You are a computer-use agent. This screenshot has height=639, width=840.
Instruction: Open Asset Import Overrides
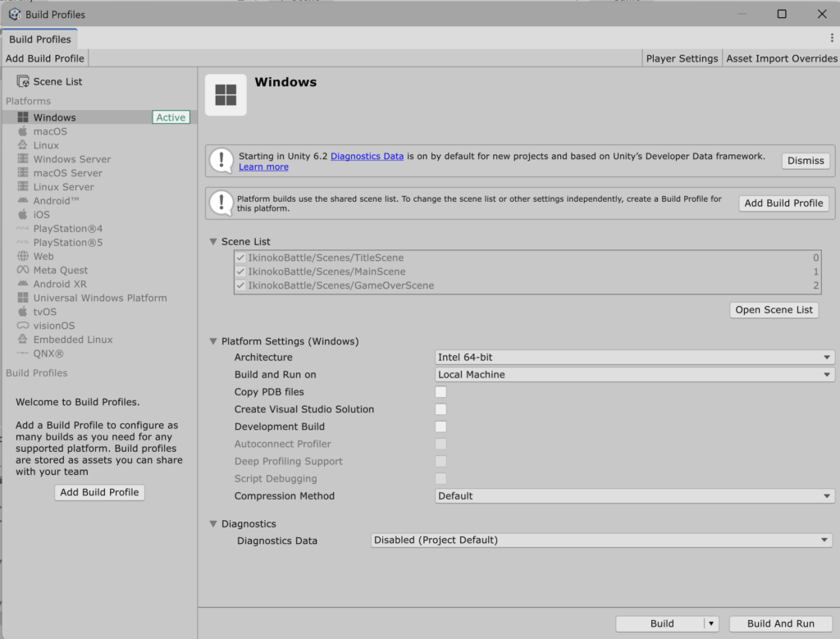(x=782, y=58)
